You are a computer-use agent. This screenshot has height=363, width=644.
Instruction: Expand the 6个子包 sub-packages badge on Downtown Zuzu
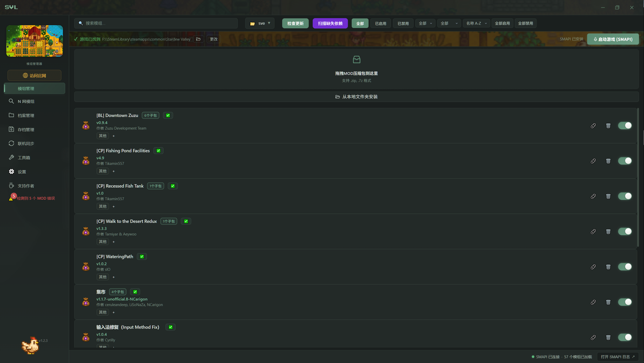click(150, 116)
